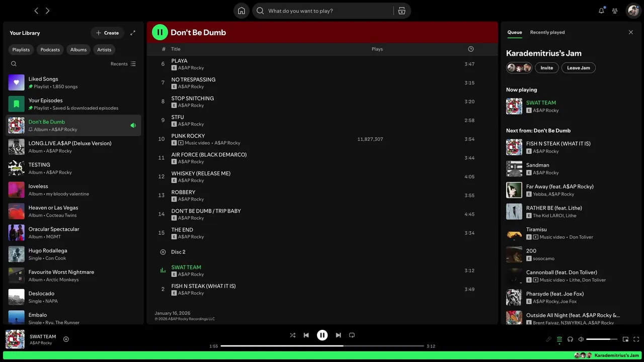This screenshot has width=644, height=362.
Task: Open the profile avatar menu
Action: pos(633,11)
